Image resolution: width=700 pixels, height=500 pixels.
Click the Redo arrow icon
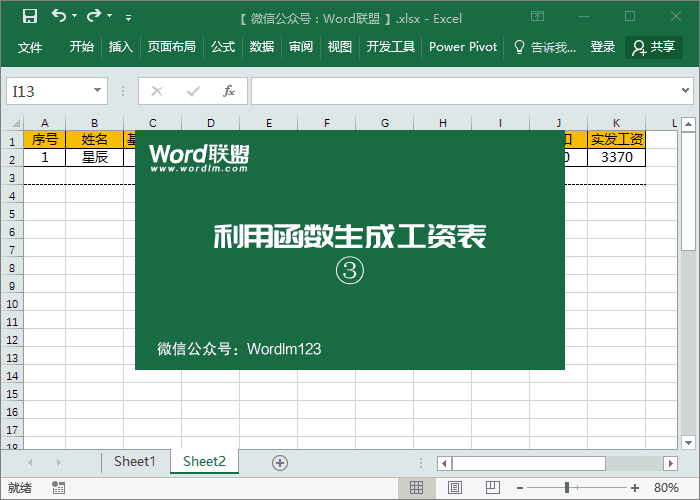pos(94,16)
